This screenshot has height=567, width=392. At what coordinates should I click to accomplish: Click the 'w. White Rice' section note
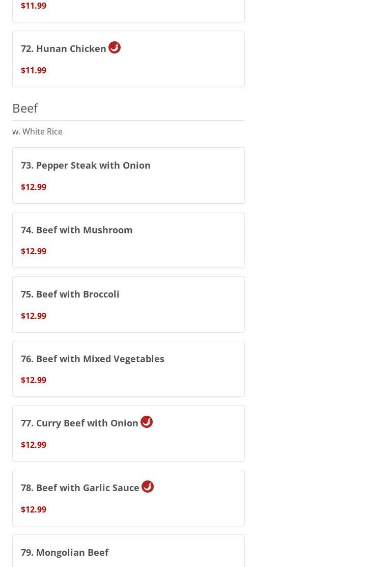pyautogui.click(x=38, y=131)
